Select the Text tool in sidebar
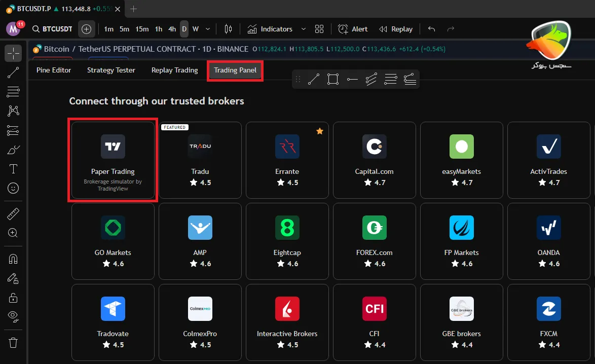The width and height of the screenshot is (595, 364). (13, 169)
